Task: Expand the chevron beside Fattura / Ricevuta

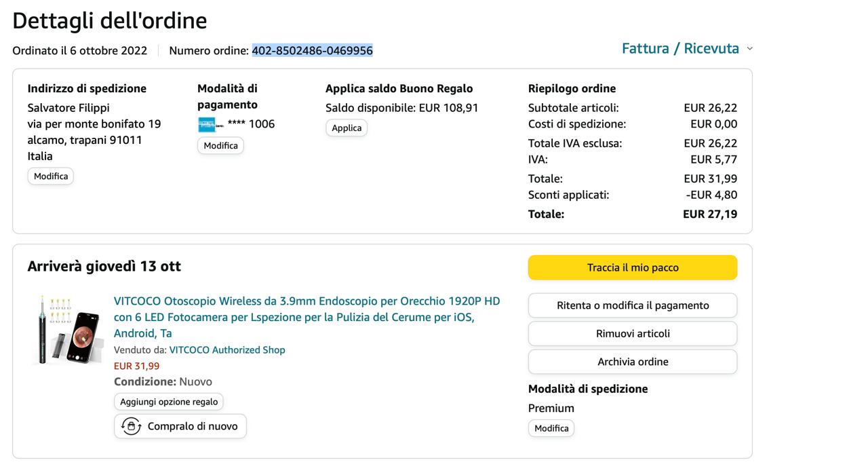Action: click(x=749, y=49)
